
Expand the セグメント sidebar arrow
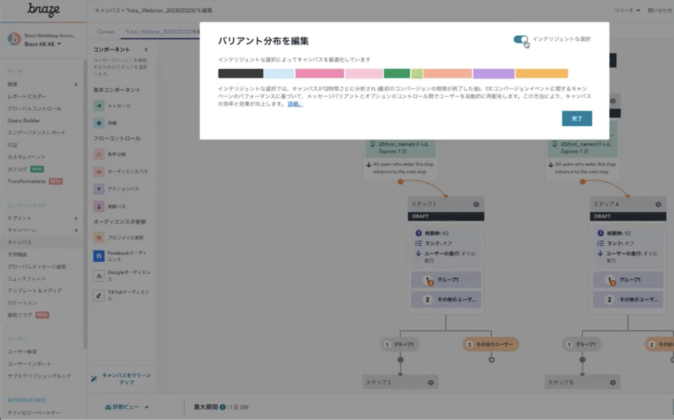click(x=76, y=218)
